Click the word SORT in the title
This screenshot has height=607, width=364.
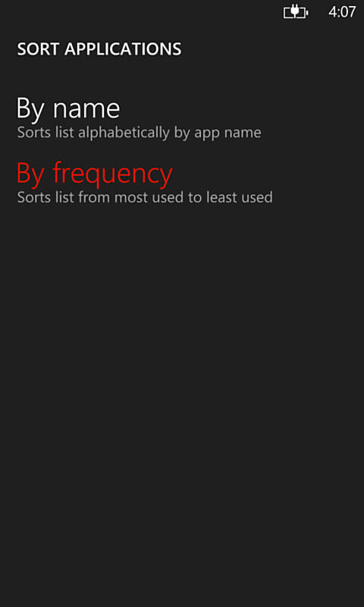pos(38,49)
